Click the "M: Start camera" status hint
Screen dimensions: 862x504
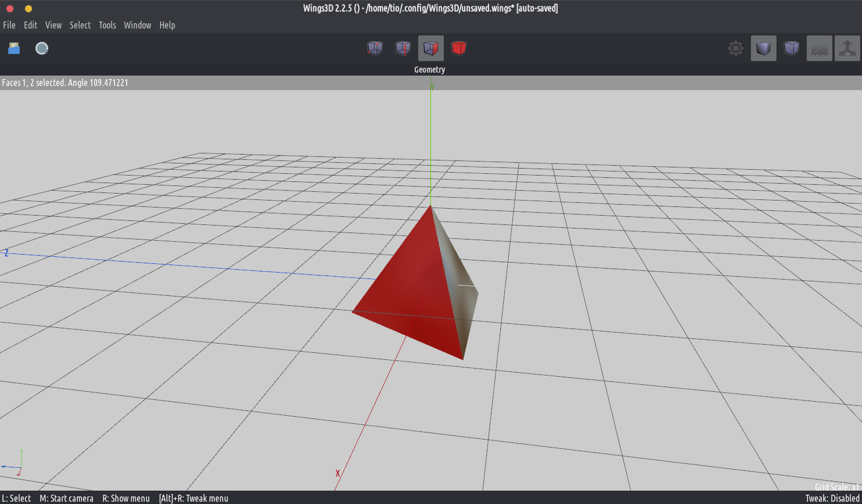point(66,498)
